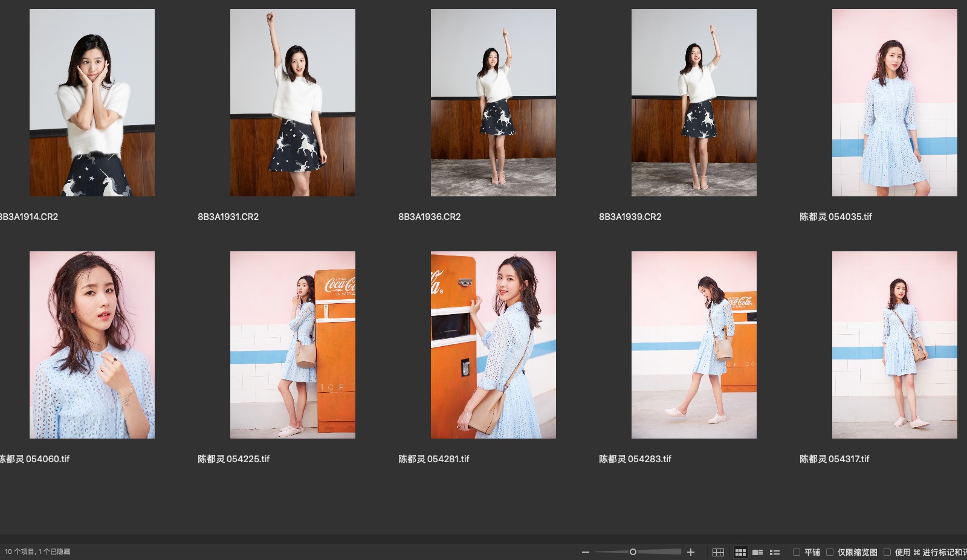
Task: Click the 8B3A1939.CR2 filename label
Action: point(630,217)
